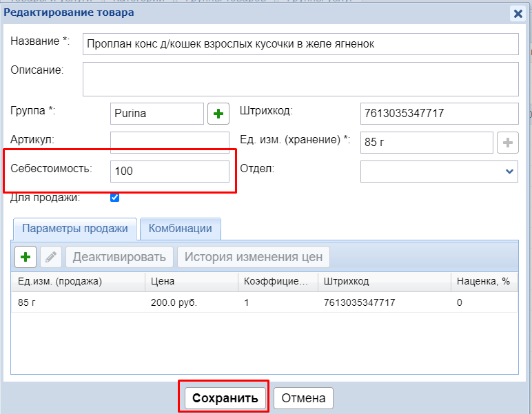Click the green plus next to Группа field
Viewport: 532px width, 414px height.
pyautogui.click(x=218, y=114)
